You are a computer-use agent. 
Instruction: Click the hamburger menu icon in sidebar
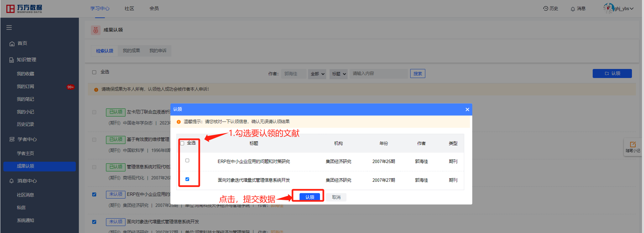[x=9, y=27]
